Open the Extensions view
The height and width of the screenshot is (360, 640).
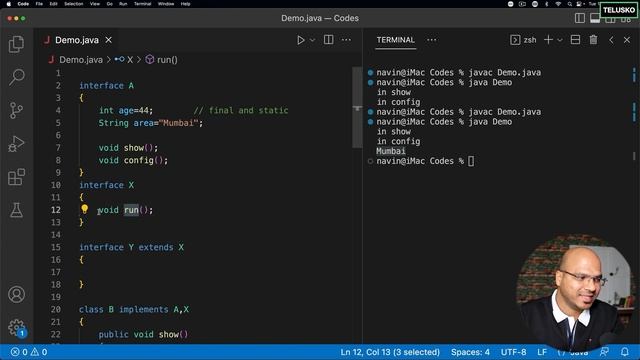[x=16, y=177]
